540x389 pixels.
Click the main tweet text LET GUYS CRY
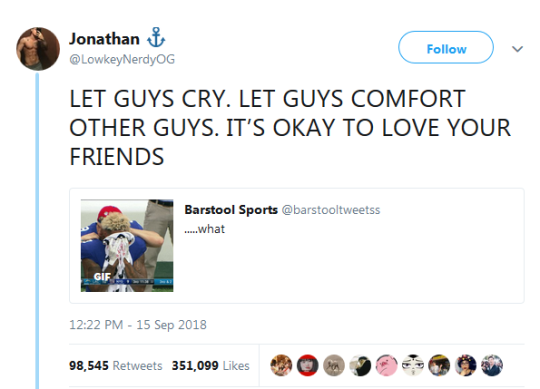(x=290, y=128)
